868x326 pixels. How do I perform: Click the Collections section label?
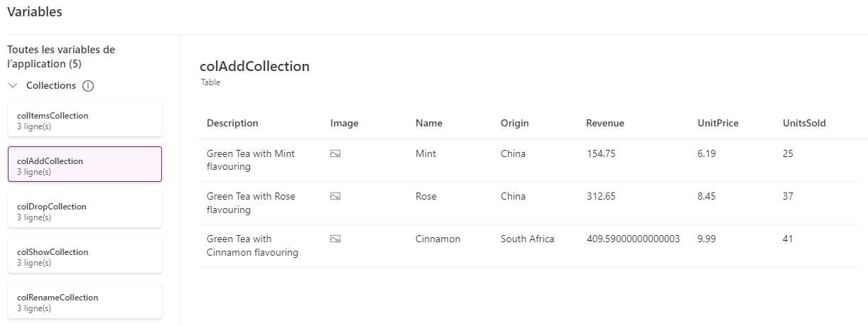pos(51,86)
